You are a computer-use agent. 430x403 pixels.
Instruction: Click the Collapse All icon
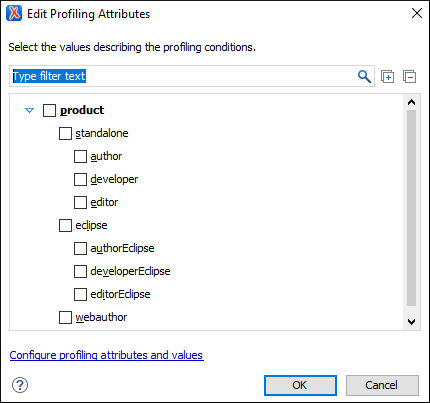[x=409, y=77]
